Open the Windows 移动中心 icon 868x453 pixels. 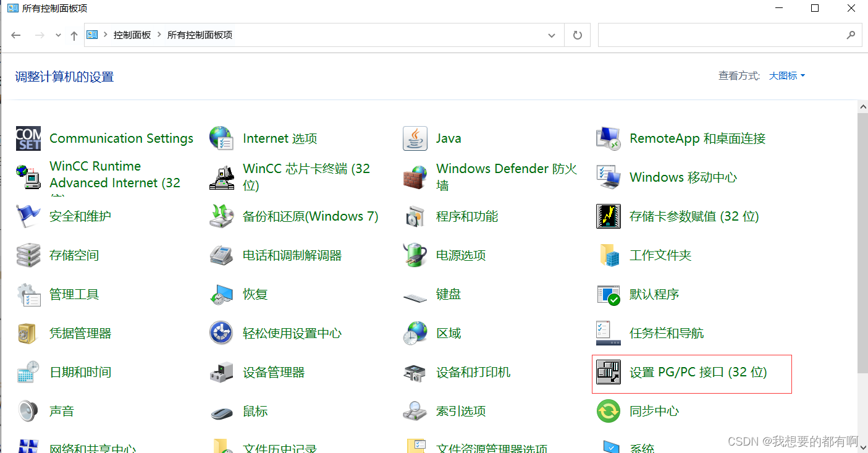pyautogui.click(x=609, y=177)
